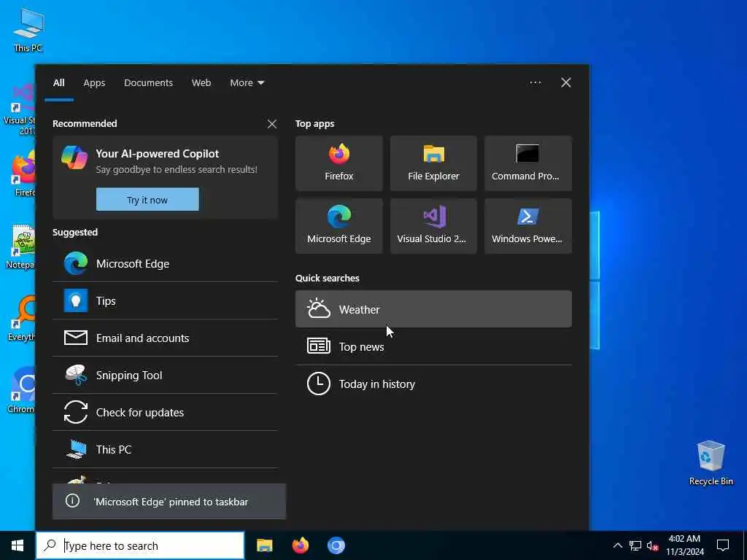747x560 pixels.
Task: Select the Everything desktop shortcut
Action: [x=21, y=318]
